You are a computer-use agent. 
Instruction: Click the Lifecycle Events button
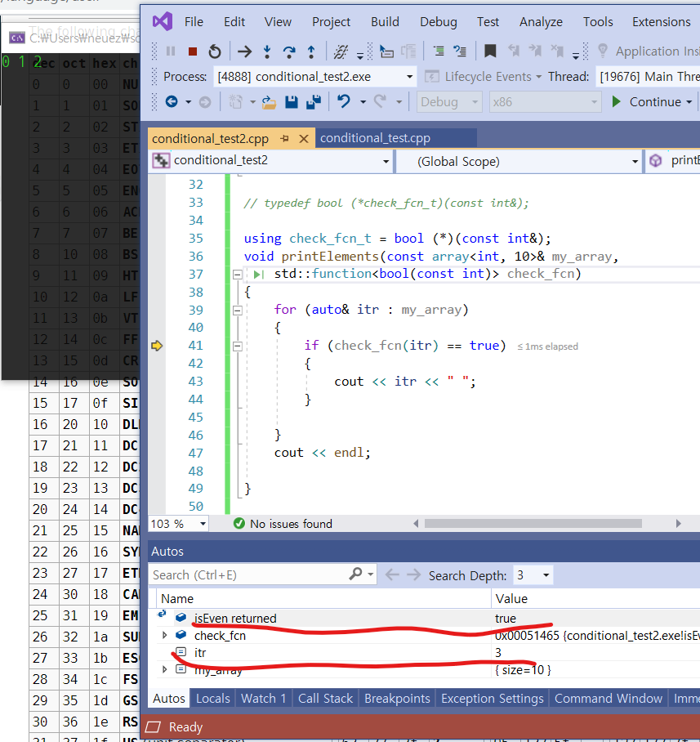[483, 77]
